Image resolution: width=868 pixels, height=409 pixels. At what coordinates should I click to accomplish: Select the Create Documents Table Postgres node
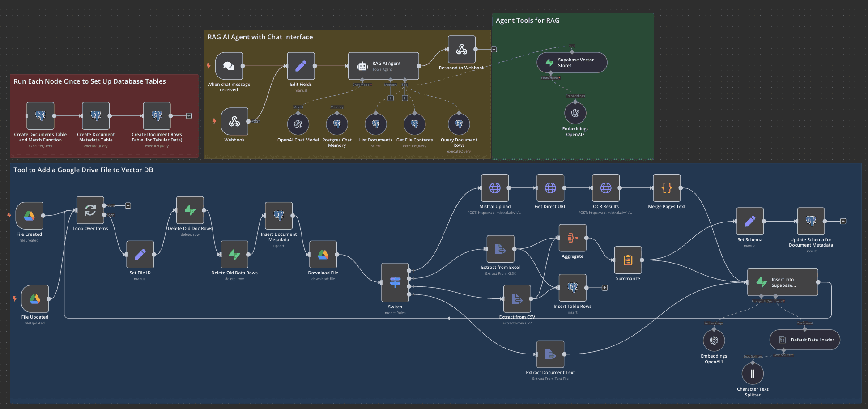40,116
